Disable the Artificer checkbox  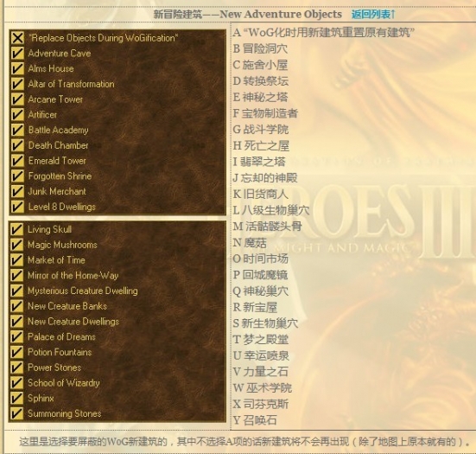[17, 114]
